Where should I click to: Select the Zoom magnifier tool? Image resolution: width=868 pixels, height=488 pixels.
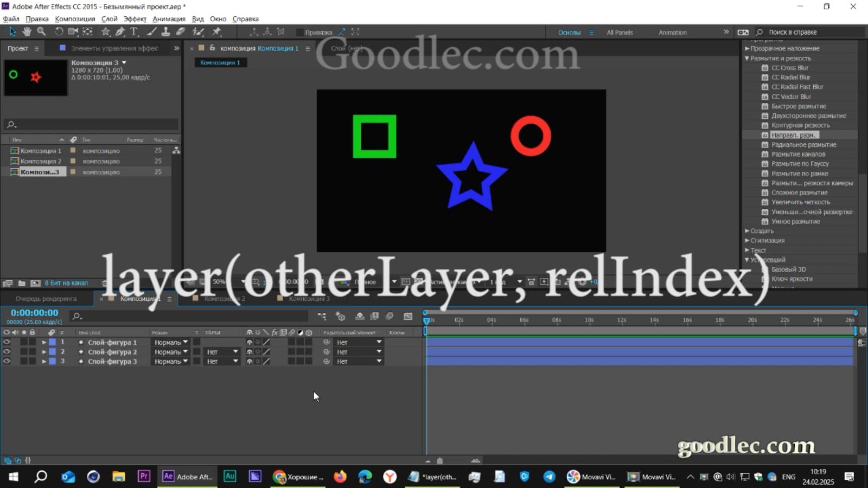(41, 31)
